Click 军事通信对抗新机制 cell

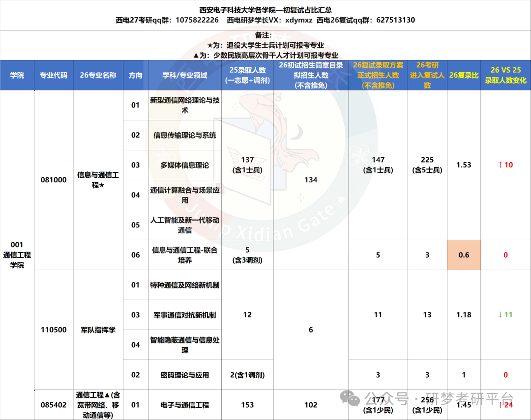[184, 315]
